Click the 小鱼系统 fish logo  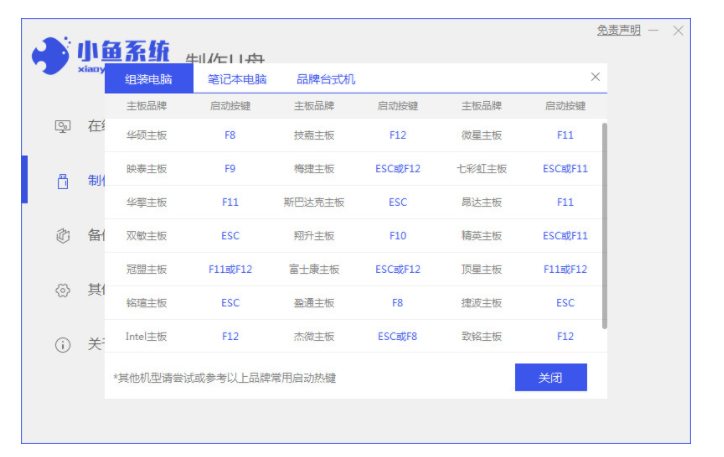point(50,56)
